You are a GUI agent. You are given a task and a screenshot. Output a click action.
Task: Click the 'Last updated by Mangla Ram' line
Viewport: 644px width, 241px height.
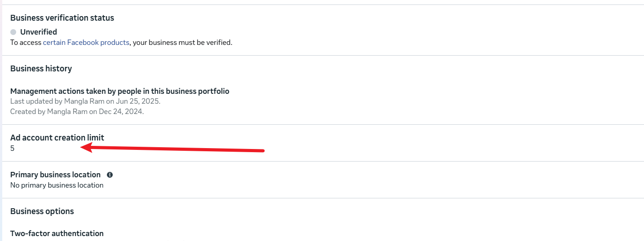(85, 101)
